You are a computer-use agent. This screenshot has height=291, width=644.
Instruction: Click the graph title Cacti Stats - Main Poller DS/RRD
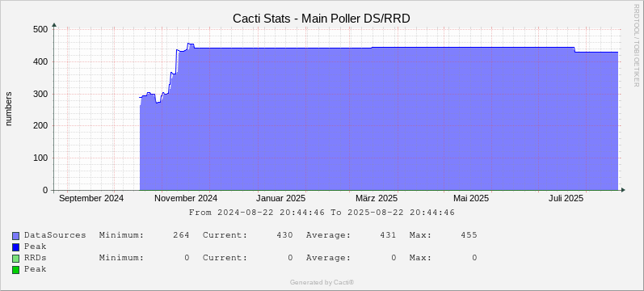click(x=322, y=19)
